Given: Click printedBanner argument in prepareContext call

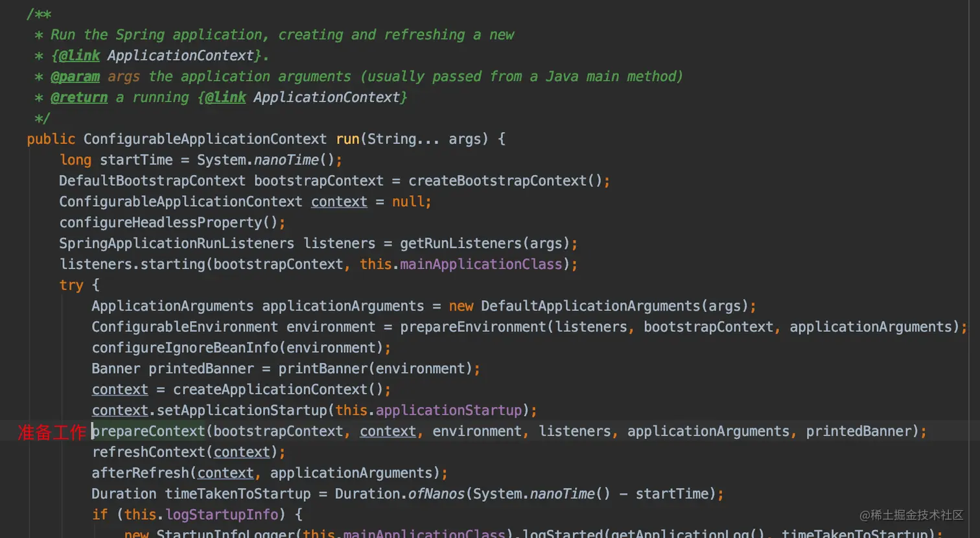Looking at the screenshot, I should 858,431.
